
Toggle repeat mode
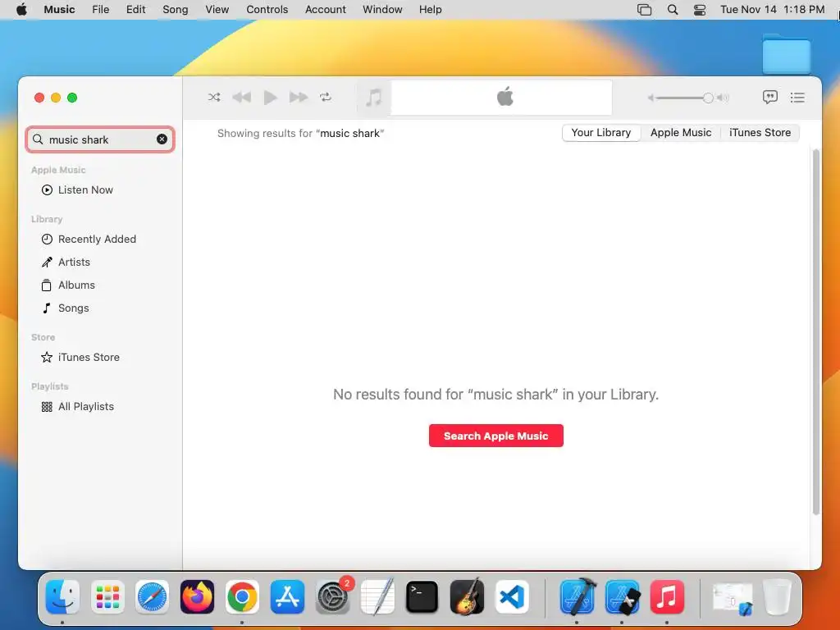coord(326,97)
